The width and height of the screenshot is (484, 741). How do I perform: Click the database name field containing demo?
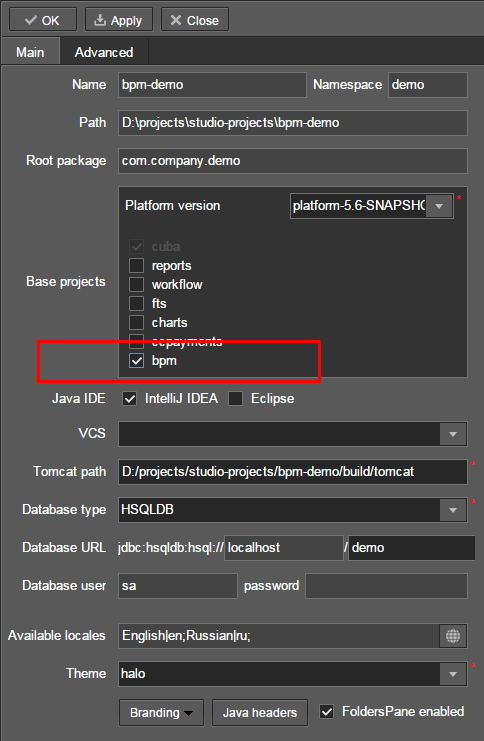(x=412, y=548)
